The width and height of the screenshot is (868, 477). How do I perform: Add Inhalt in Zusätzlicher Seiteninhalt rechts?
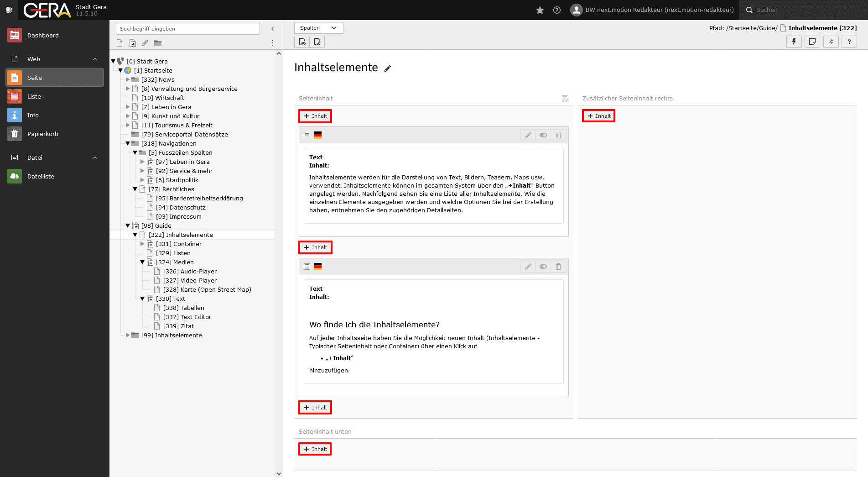coord(599,116)
